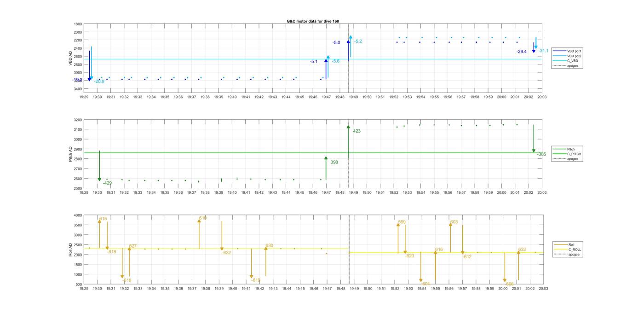The width and height of the screenshot is (644, 319).
Task: Click the '19:52' tick under the VBD plot
Action: [x=394, y=97]
